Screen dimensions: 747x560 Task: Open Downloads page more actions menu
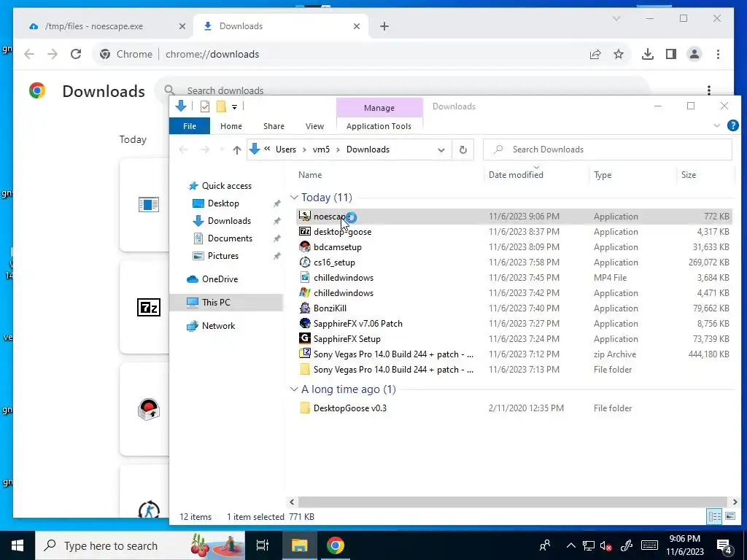click(709, 90)
